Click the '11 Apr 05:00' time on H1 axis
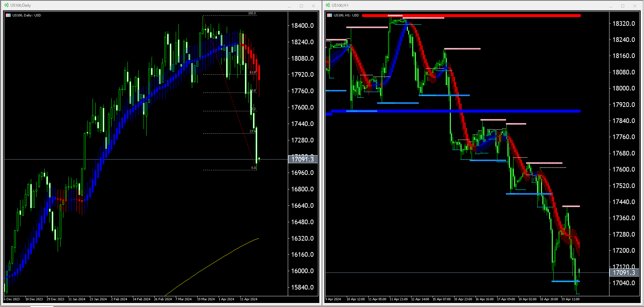Image resolution: width=644 pixels, height=307 pixels. tap(377, 299)
